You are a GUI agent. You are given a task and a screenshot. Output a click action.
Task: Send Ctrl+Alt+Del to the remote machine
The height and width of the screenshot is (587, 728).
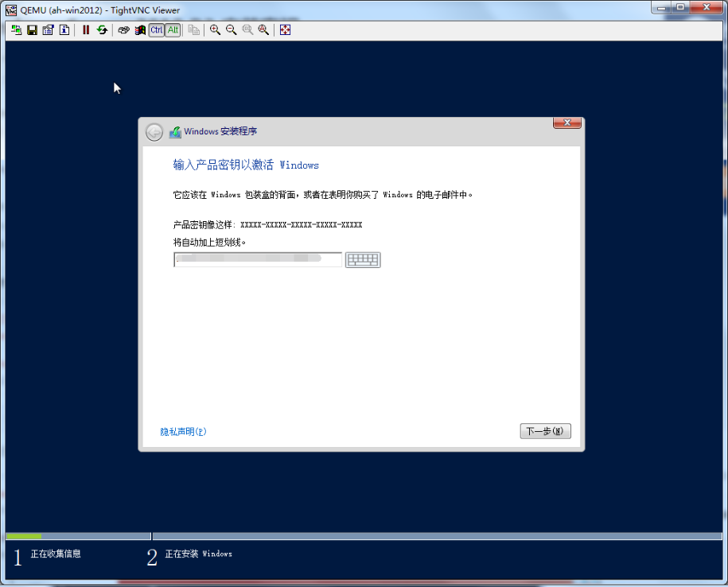tap(124, 30)
